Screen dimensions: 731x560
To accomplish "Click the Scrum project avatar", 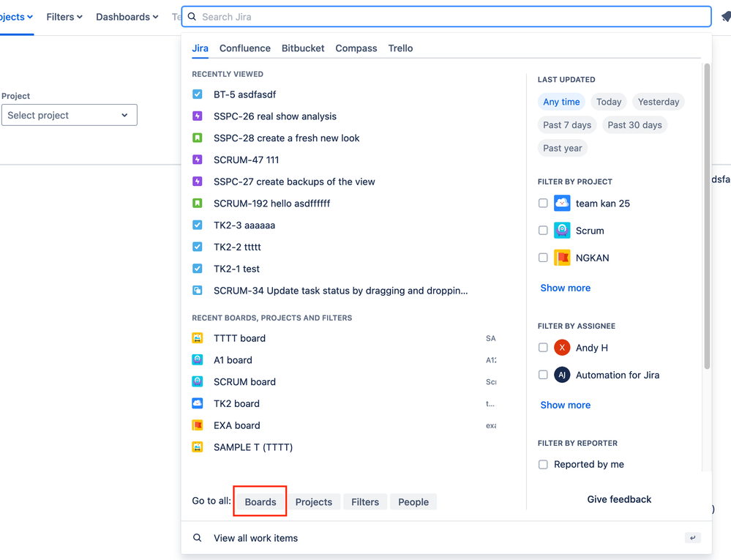I will tap(562, 231).
